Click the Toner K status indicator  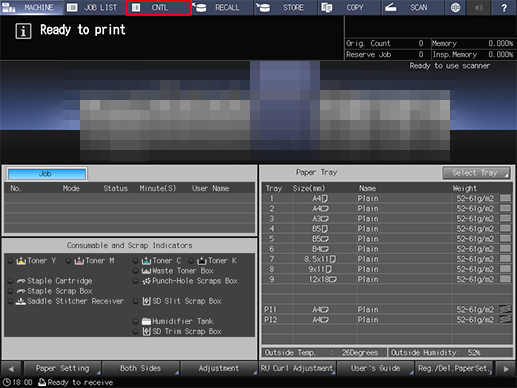click(x=191, y=261)
